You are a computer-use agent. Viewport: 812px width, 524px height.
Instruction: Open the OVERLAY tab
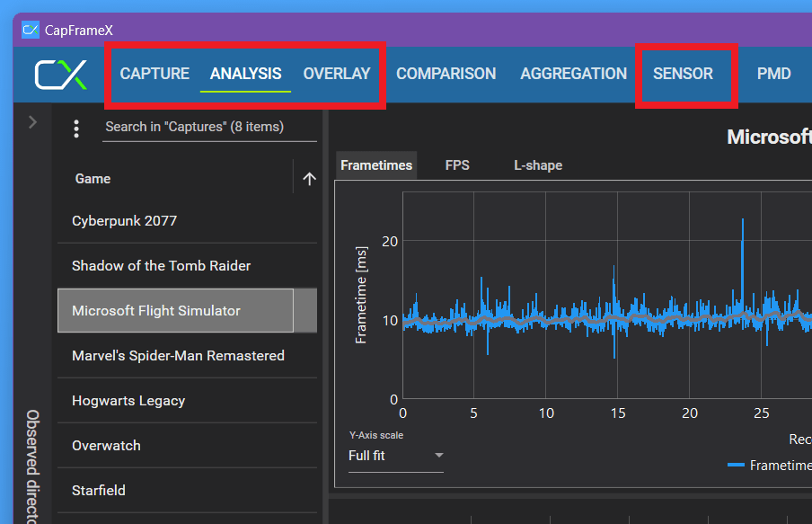[337, 74]
